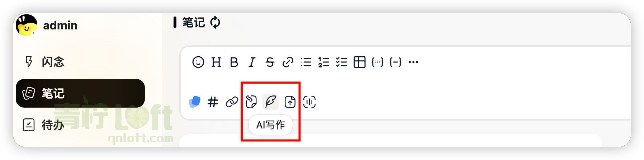
Task: Toggle italic formatting
Action: (252, 62)
